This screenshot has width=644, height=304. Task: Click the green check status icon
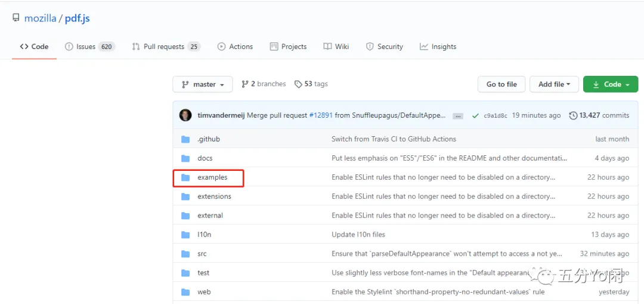pyautogui.click(x=475, y=116)
